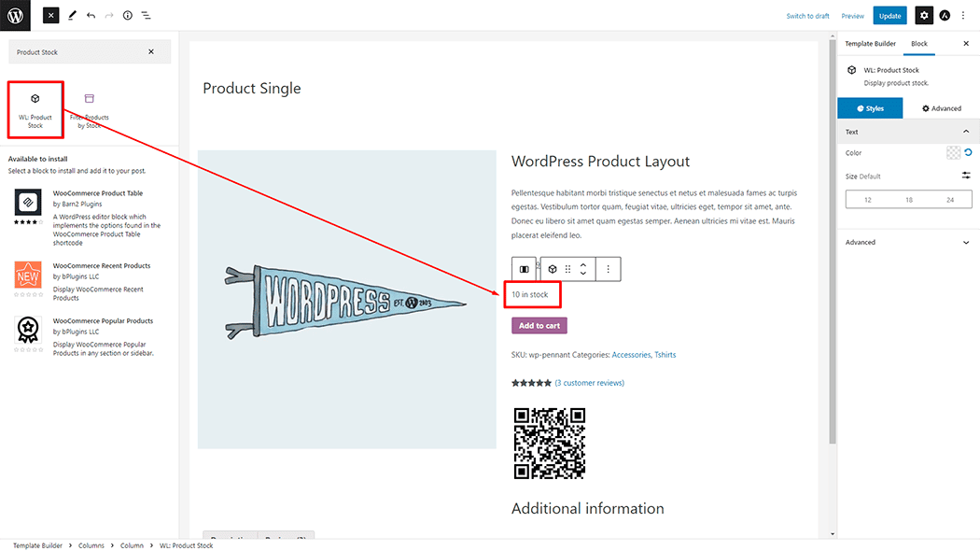The width and height of the screenshot is (980, 551).
Task: Open the text Color swatch picker
Action: coord(953,153)
